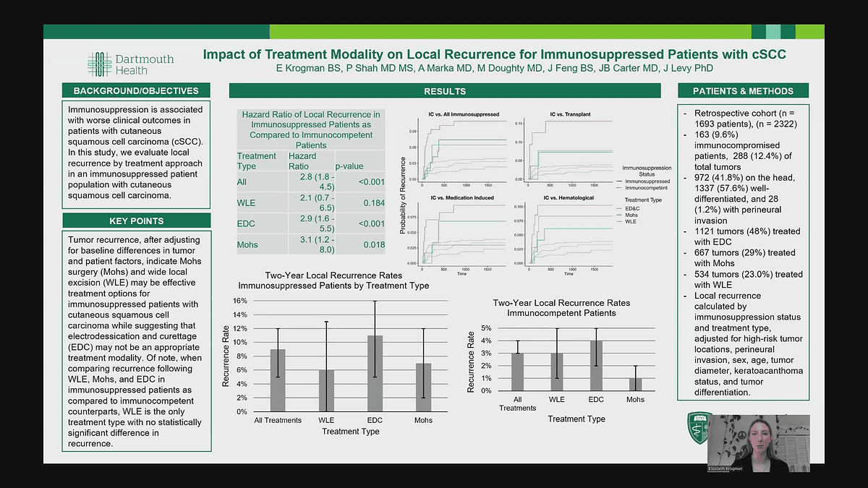Viewport: 868px width, 488px height.
Task: Click the '16%' label on recurrence rate axis
Action: 240,301
